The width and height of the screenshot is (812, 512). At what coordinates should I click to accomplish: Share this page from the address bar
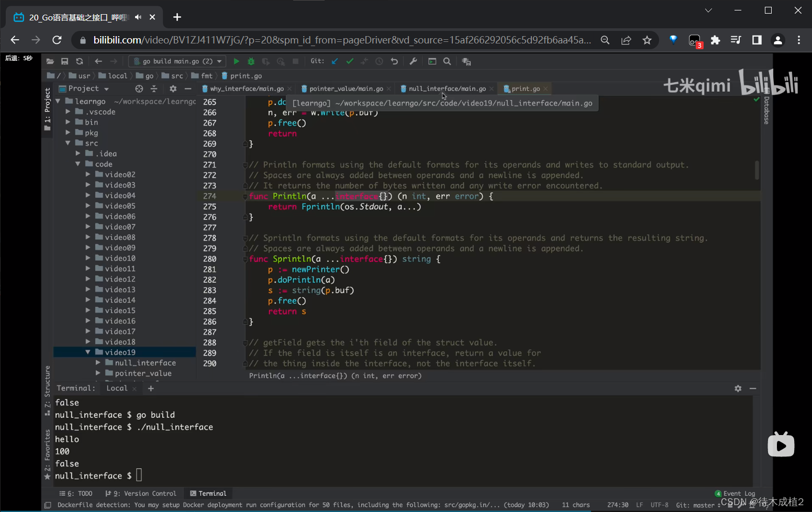point(626,40)
